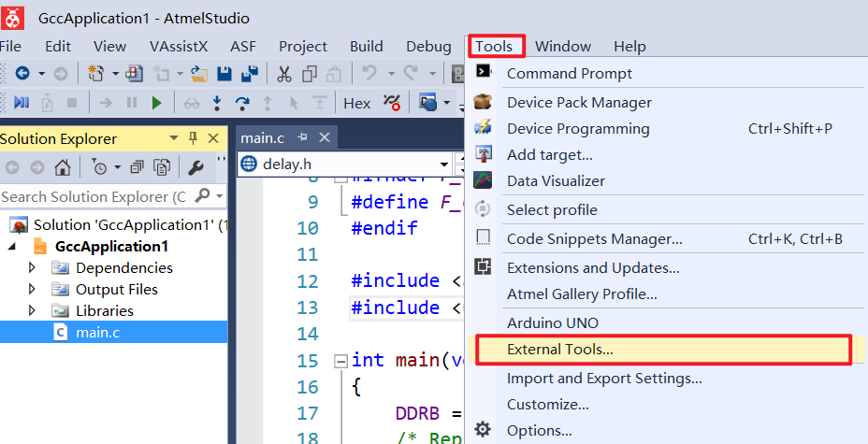Close the Solution Explorer panel
Screen dimensions: 868x444
[213, 138]
